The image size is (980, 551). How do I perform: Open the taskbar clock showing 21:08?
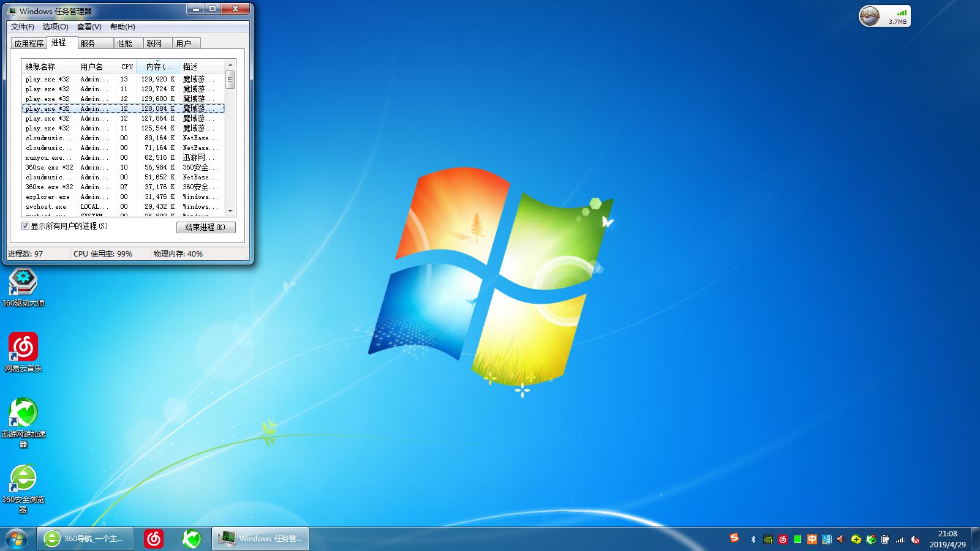click(948, 539)
